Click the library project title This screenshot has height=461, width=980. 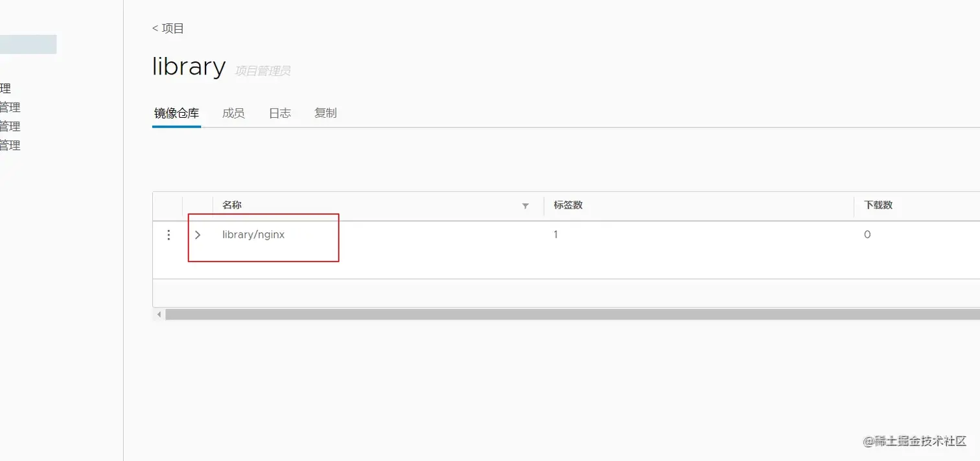(189, 66)
